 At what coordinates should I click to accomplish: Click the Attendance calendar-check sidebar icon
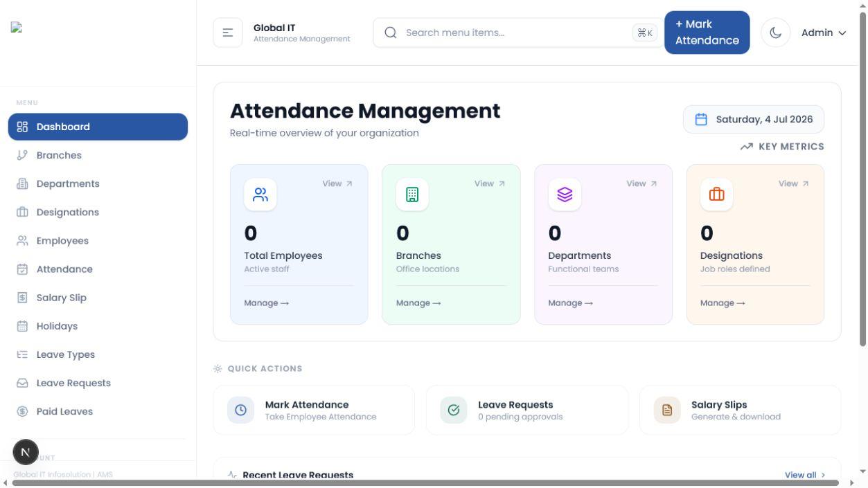22,269
